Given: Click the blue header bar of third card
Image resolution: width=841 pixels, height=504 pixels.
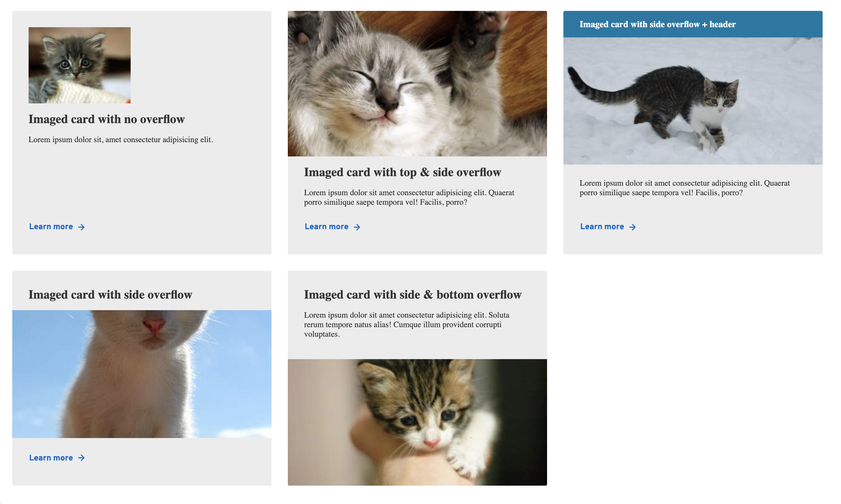Looking at the screenshot, I should pos(693,24).
